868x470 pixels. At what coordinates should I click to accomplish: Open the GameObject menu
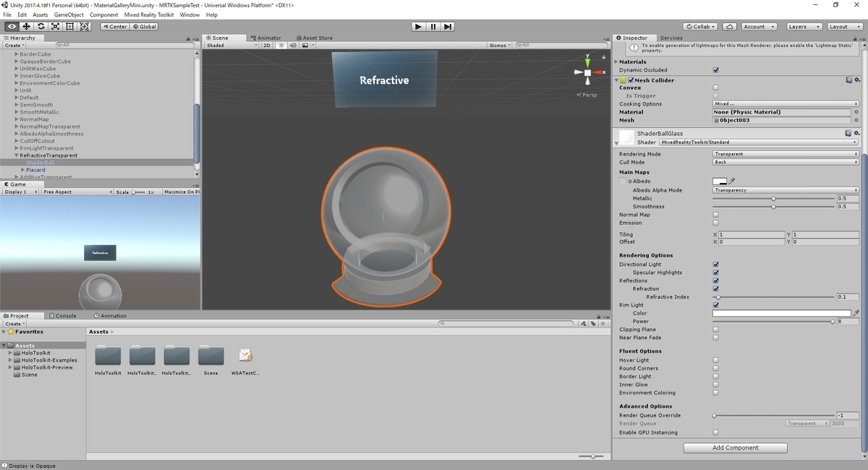point(69,14)
